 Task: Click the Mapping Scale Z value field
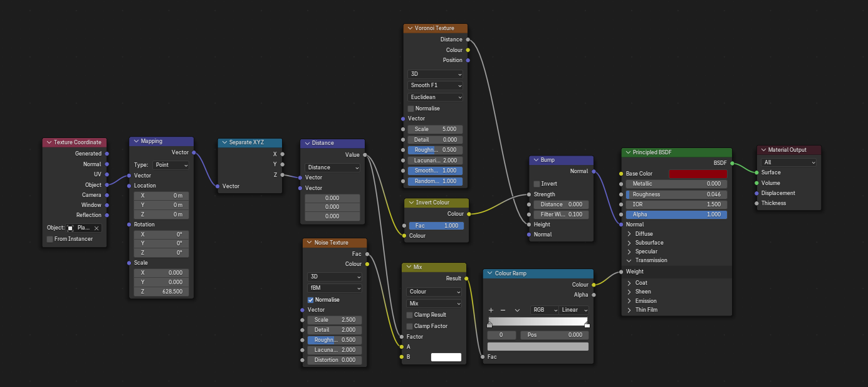coord(161,292)
